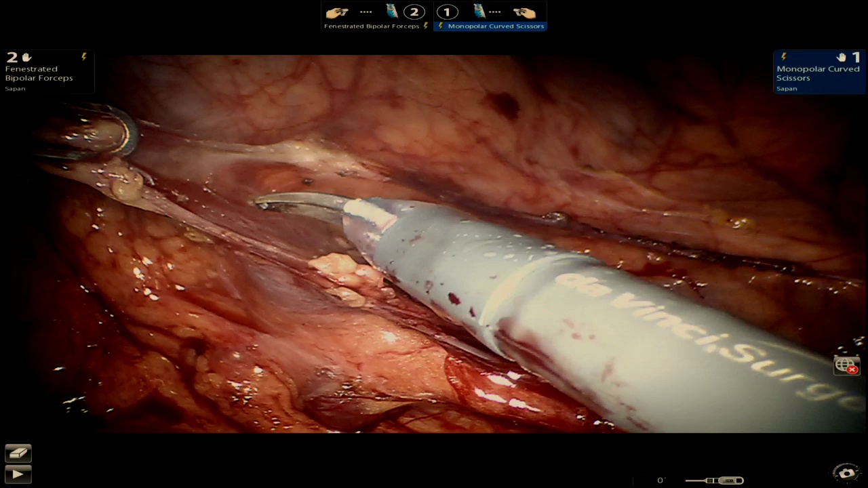Click the Monopolar Curved Scissors name in right panel
The width and height of the screenshot is (868, 488).
[x=818, y=73]
